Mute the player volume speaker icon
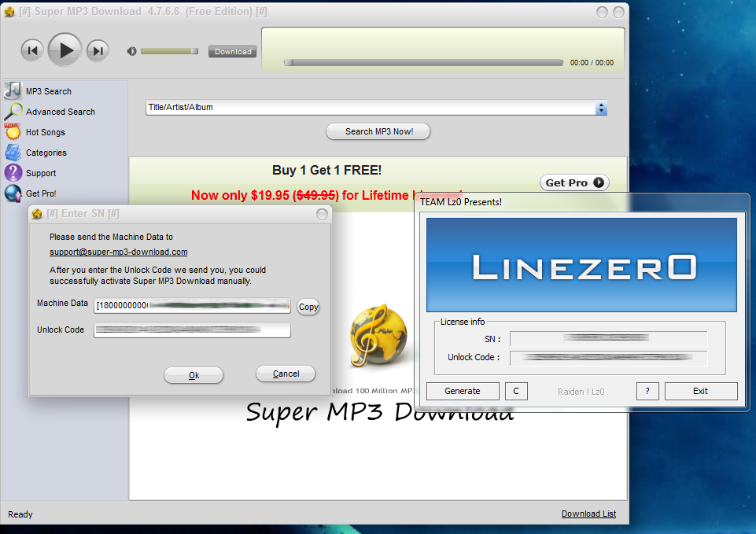The image size is (756, 534). point(131,51)
